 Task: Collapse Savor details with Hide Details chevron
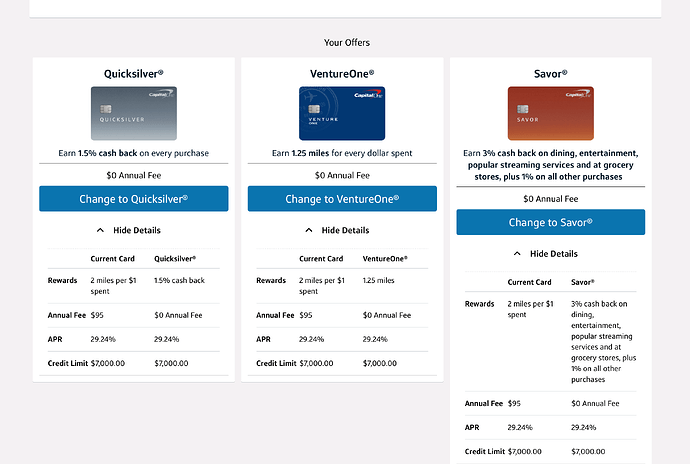click(517, 254)
